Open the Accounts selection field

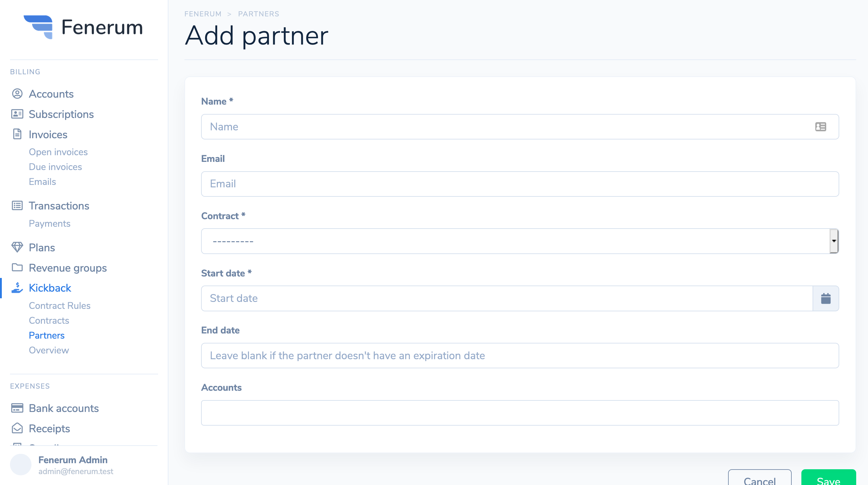click(x=520, y=413)
